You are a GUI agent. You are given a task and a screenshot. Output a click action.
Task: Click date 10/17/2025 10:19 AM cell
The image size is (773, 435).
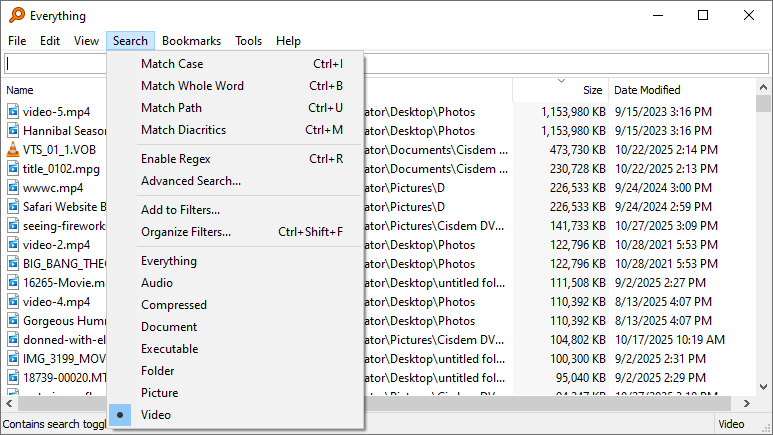click(x=669, y=339)
